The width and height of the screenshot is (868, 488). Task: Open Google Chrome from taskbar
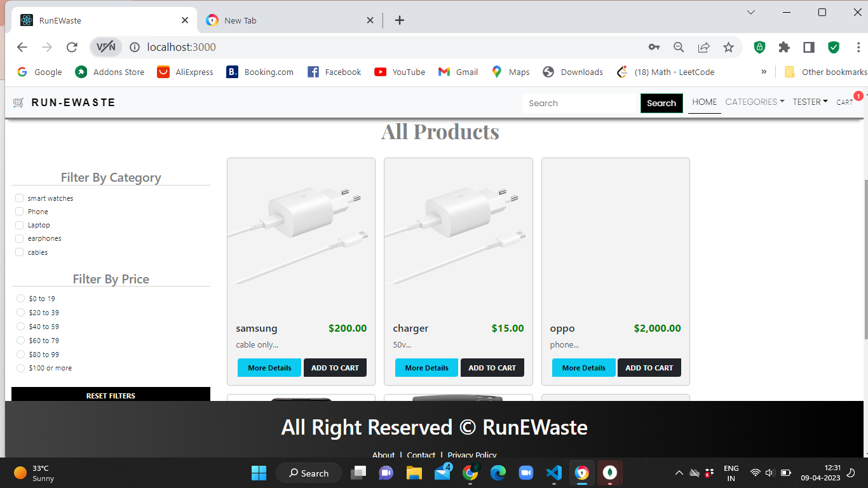click(471, 473)
